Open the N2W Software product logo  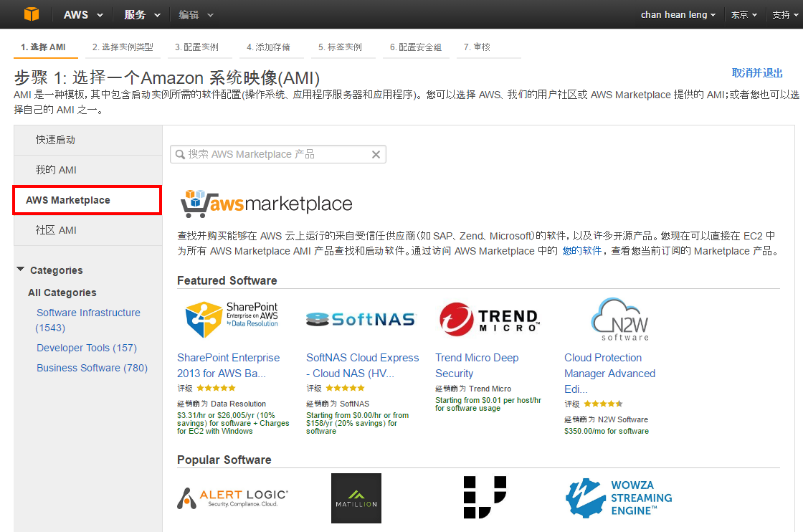[x=620, y=320]
